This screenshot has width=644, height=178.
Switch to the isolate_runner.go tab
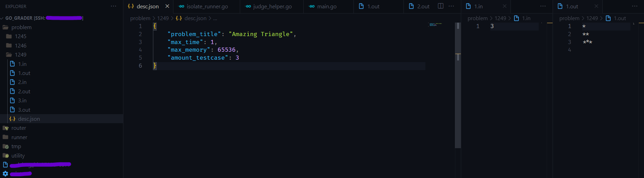tap(207, 6)
